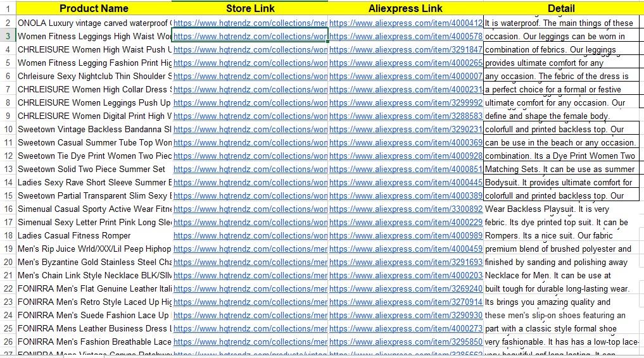Select detail cell 'Rompers. Its a nice suit. Our fabric'

point(561,235)
